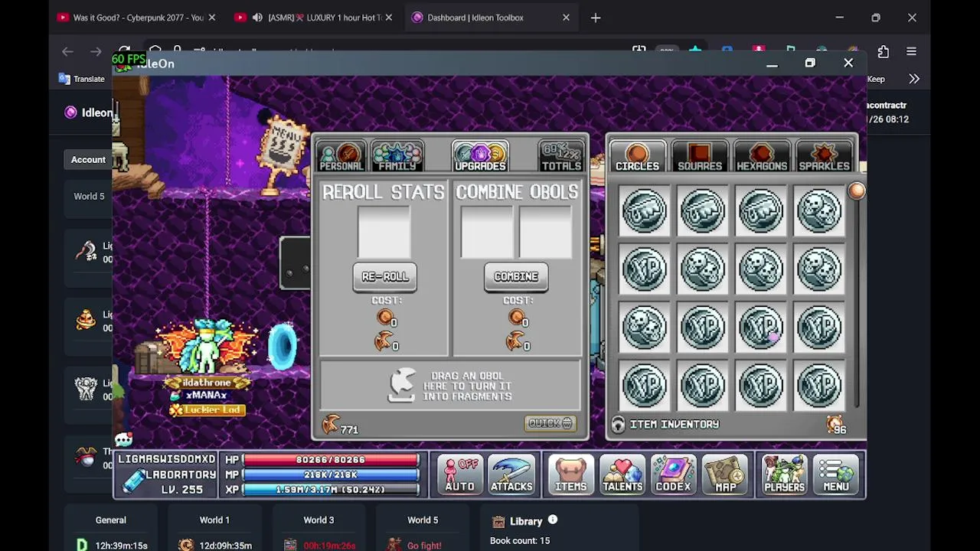Image resolution: width=980 pixels, height=551 pixels.
Task: Select the right Combine Obols slot
Action: pyautogui.click(x=545, y=233)
